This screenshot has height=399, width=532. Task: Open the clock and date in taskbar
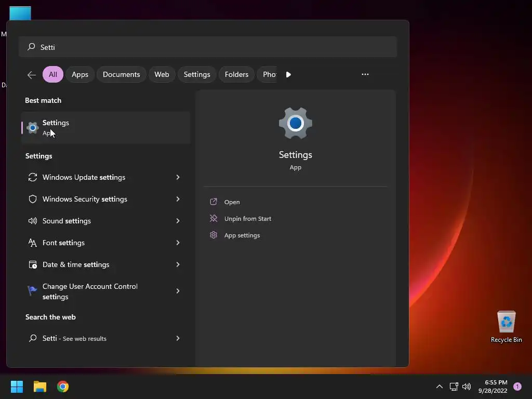point(493,387)
